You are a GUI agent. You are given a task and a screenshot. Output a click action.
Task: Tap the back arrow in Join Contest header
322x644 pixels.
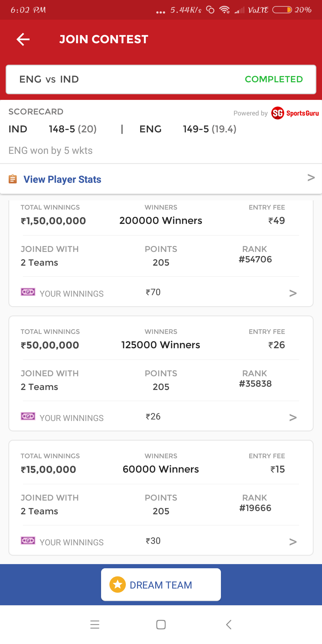point(23,39)
